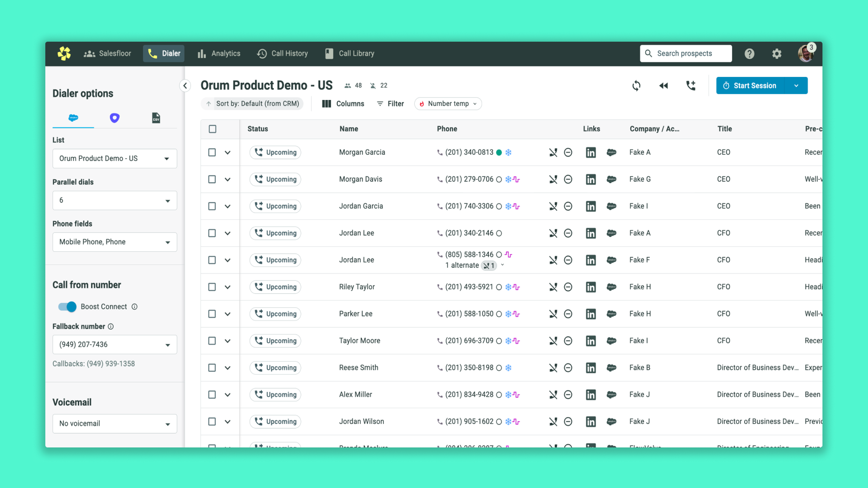Screen dimensions: 868x488
Task: Click the remove icon in Jordan Lee's (201) 340-2146 row
Action: pos(568,233)
